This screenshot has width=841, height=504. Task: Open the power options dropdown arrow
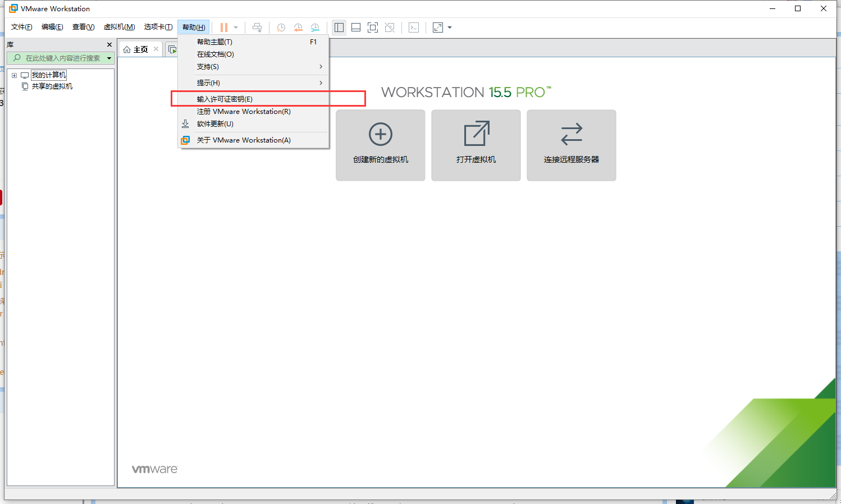[x=236, y=28]
